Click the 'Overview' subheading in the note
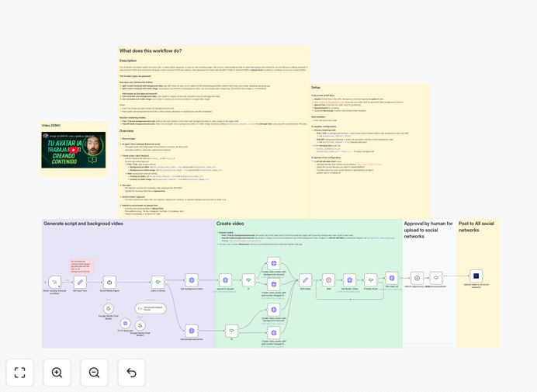Viewport: 537px width, 392px height. pyautogui.click(x=126, y=131)
